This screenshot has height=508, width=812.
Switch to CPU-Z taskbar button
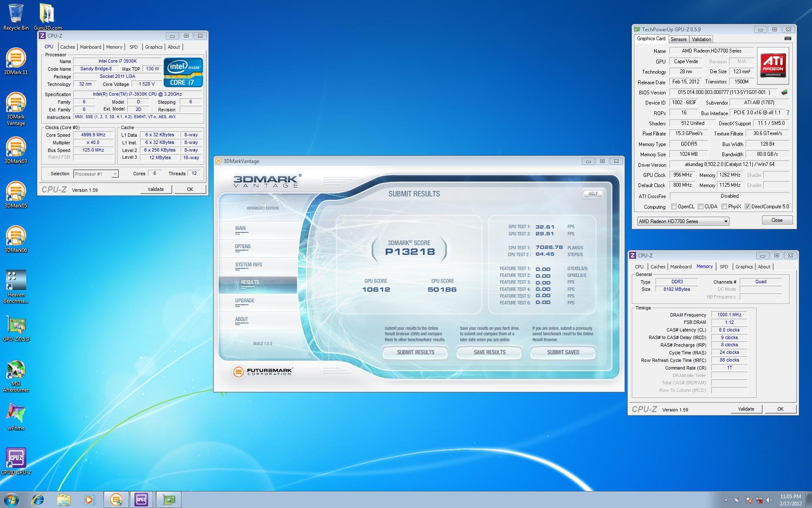[x=142, y=500]
